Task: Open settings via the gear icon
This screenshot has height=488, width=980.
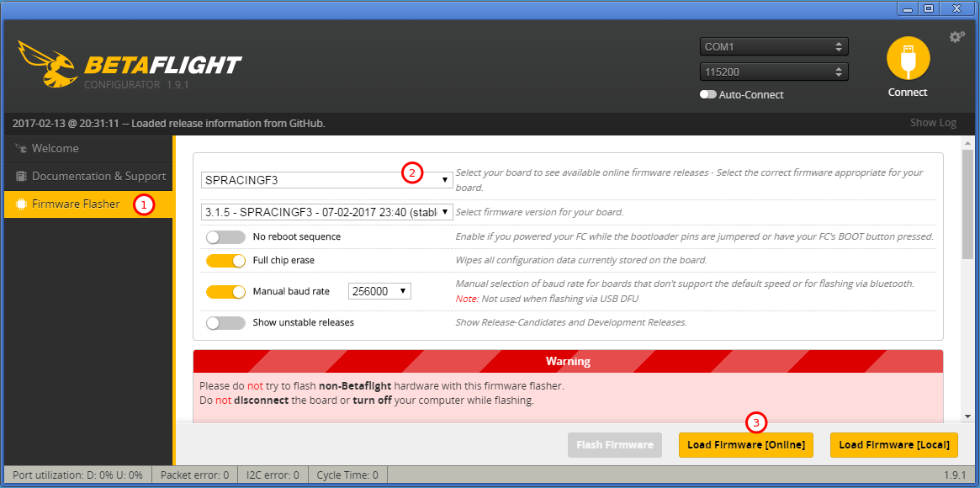Action: coord(956,37)
